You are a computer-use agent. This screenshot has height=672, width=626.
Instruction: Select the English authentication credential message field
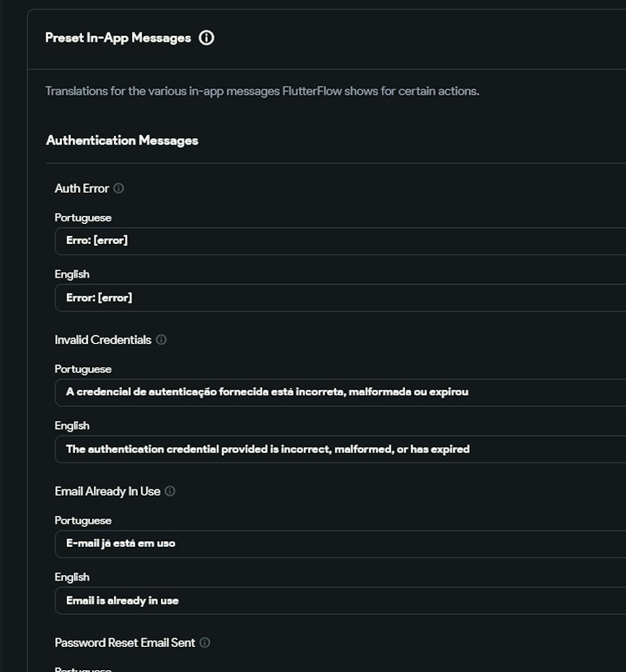point(338,449)
